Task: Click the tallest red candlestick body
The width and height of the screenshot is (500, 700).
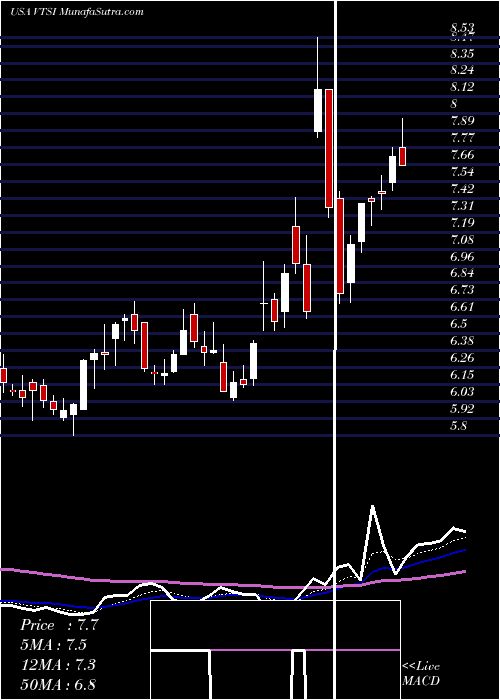Action: [x=329, y=148]
